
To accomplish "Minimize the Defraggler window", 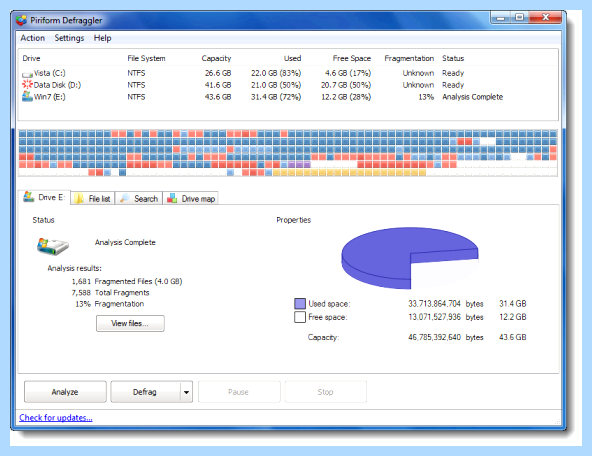I will [501, 17].
